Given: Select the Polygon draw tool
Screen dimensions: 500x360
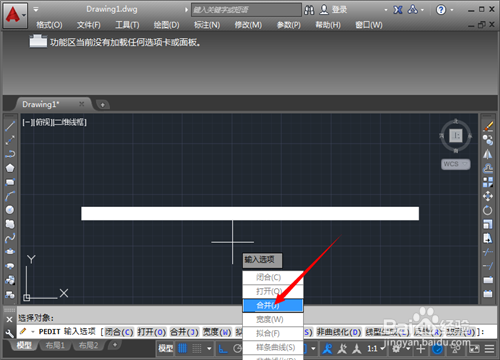Looking at the screenshot, I should tap(10, 168).
